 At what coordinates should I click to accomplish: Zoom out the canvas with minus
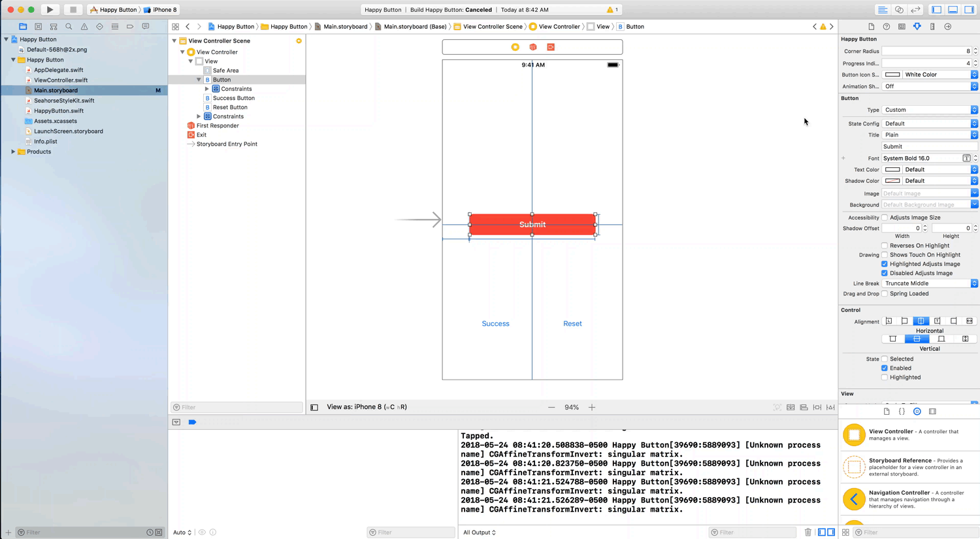tap(551, 407)
